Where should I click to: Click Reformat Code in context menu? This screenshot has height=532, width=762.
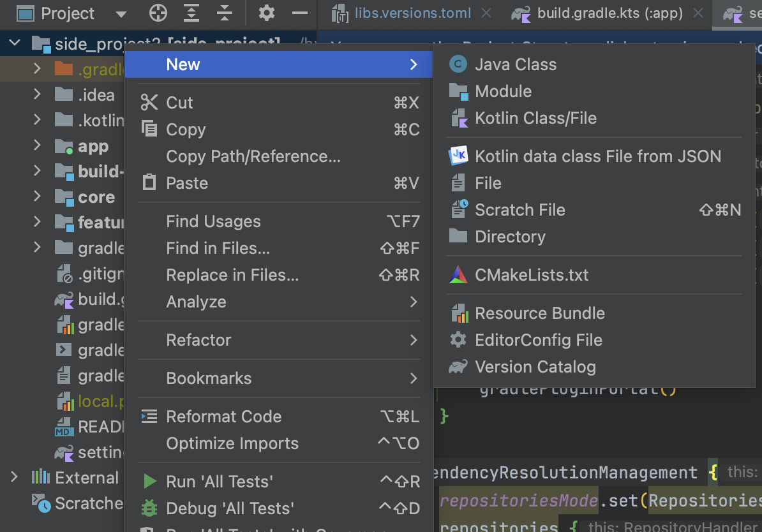223,417
